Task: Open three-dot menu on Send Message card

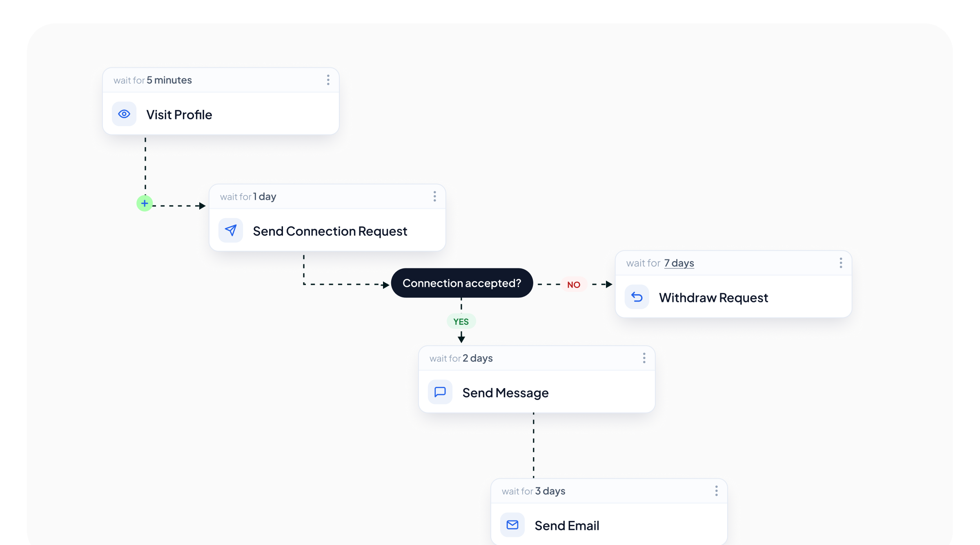Action: click(x=644, y=358)
